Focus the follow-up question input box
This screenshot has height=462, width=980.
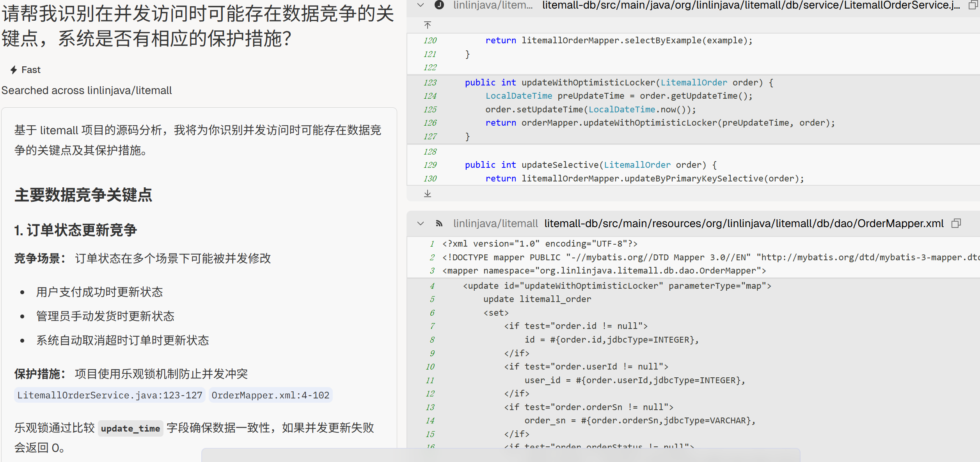pyautogui.click(x=501, y=455)
